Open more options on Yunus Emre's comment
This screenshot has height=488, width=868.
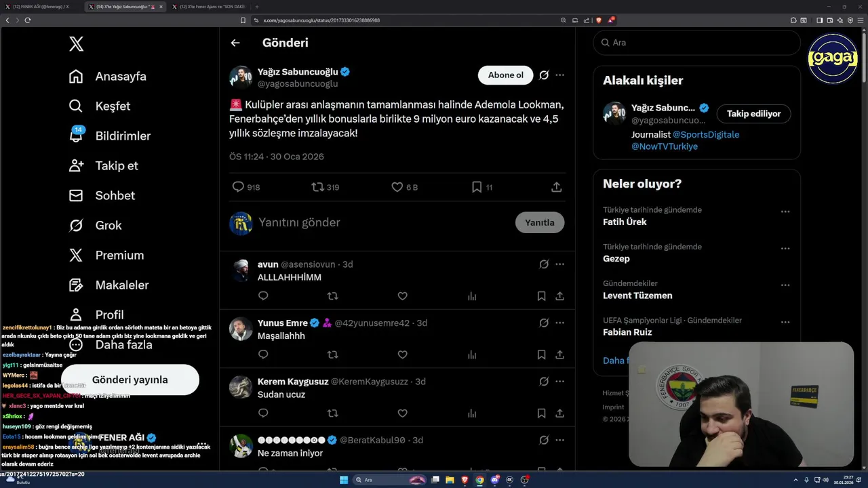click(559, 323)
